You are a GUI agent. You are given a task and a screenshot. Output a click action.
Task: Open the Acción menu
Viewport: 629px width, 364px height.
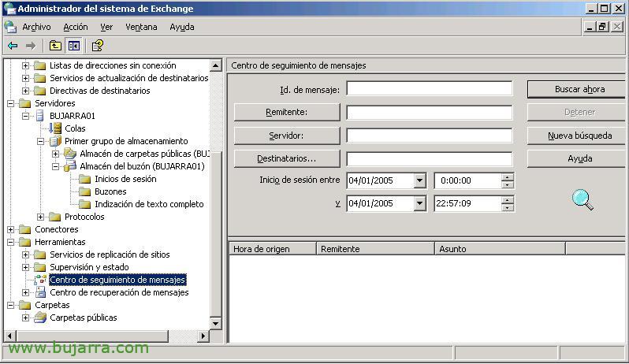(x=76, y=27)
